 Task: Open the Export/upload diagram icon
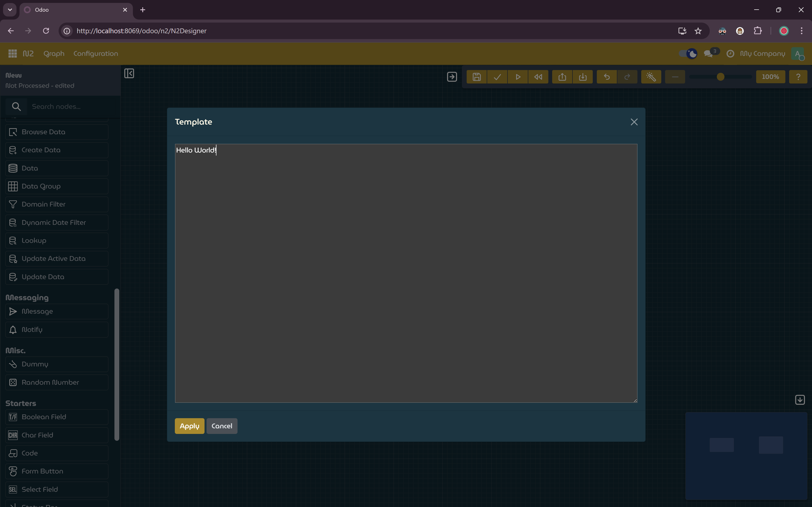tap(562, 76)
